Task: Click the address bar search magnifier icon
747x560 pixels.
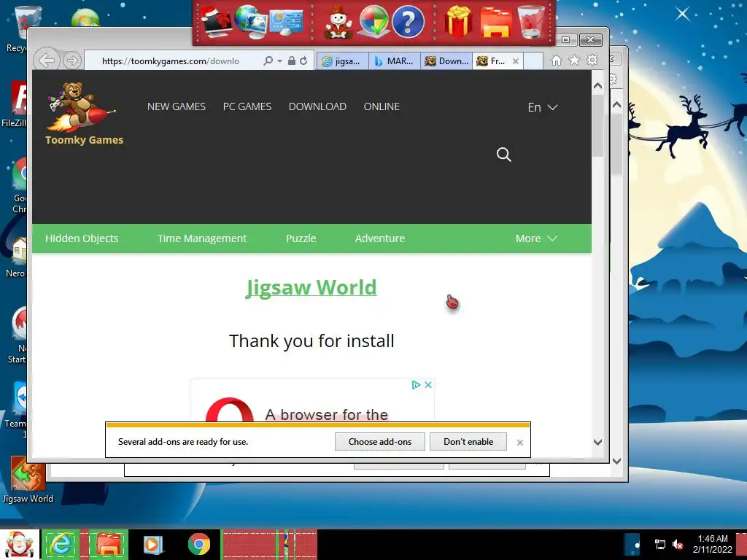Action: click(x=268, y=61)
